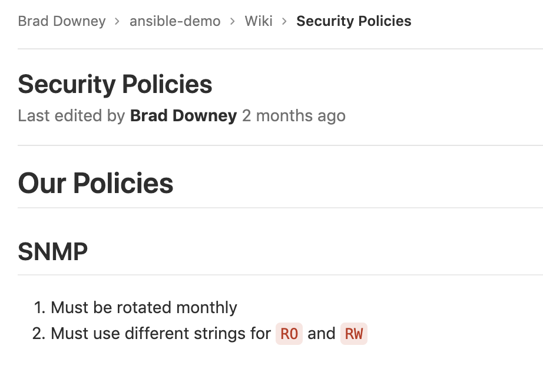
Task: Navigate to the ansible-demo project breadcrumb
Action: click(x=175, y=21)
